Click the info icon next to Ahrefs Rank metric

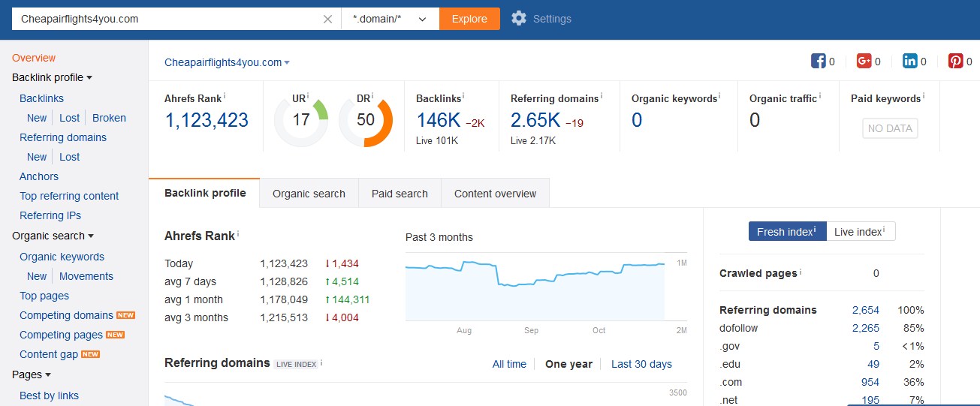pos(225,97)
